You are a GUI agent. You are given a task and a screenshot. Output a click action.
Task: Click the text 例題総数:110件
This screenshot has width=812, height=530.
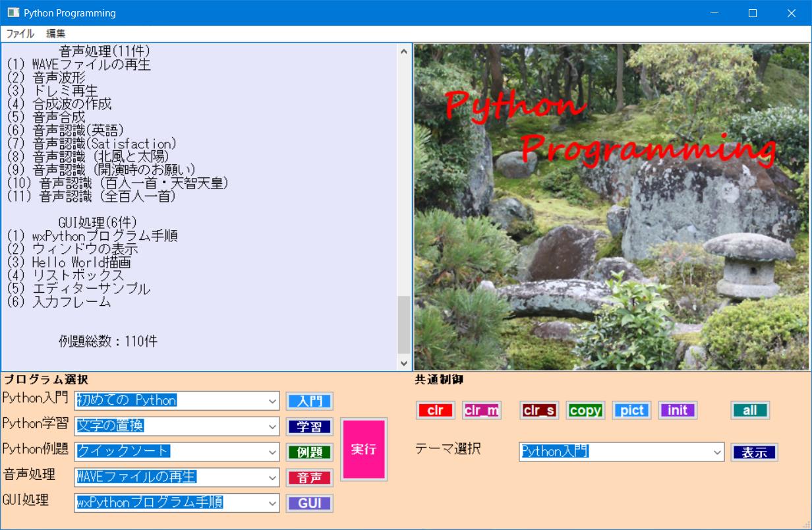click(x=108, y=341)
